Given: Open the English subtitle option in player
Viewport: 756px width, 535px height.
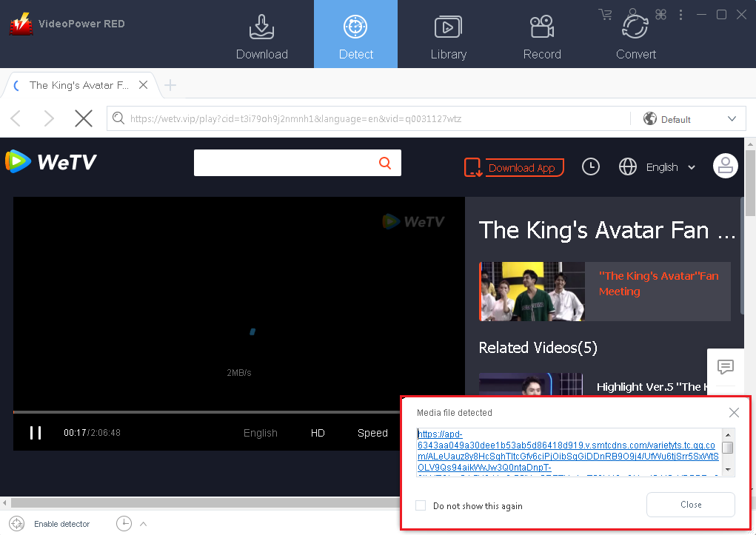Looking at the screenshot, I should pyautogui.click(x=261, y=433).
